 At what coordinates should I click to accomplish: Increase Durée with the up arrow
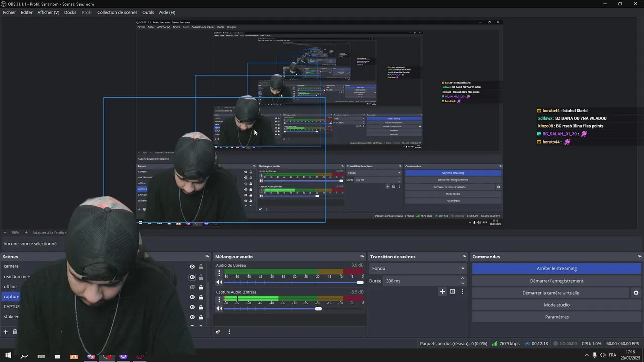[x=463, y=279]
